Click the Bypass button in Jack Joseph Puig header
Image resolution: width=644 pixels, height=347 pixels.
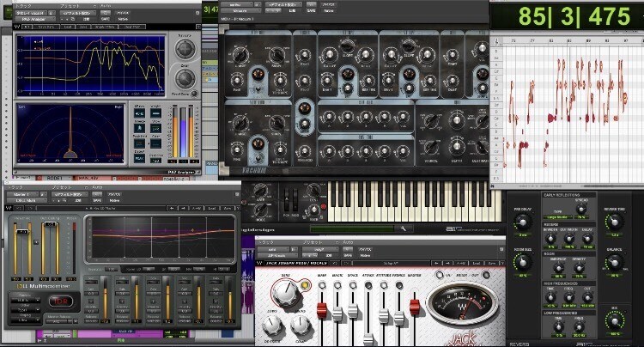pyautogui.click(x=365, y=249)
